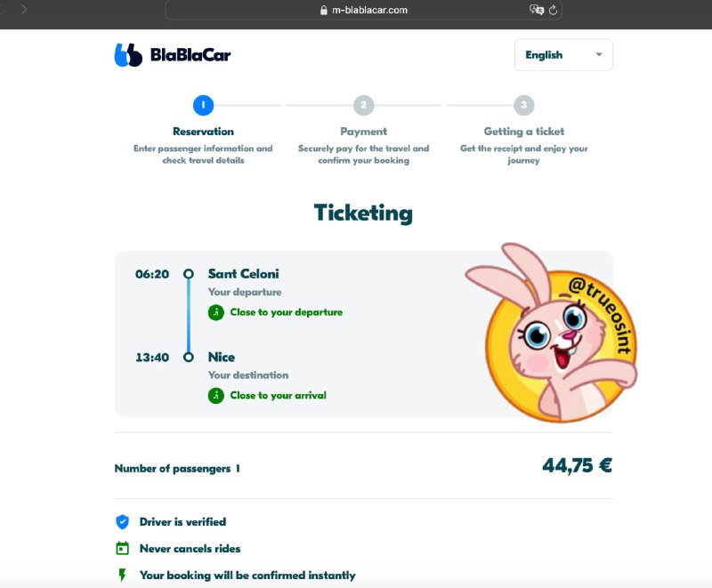Select step 2 Payment circle

point(363,105)
